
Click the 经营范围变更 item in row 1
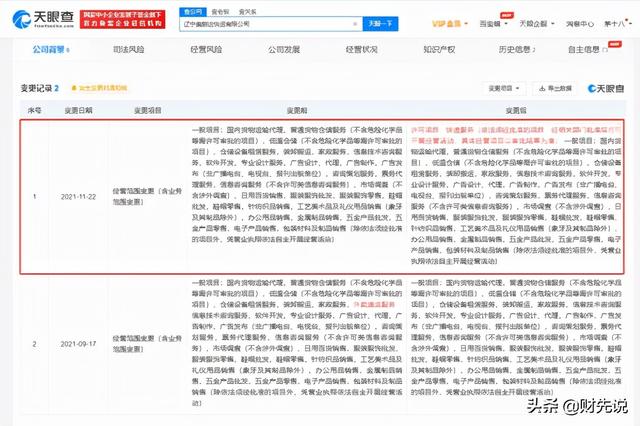pos(147,196)
